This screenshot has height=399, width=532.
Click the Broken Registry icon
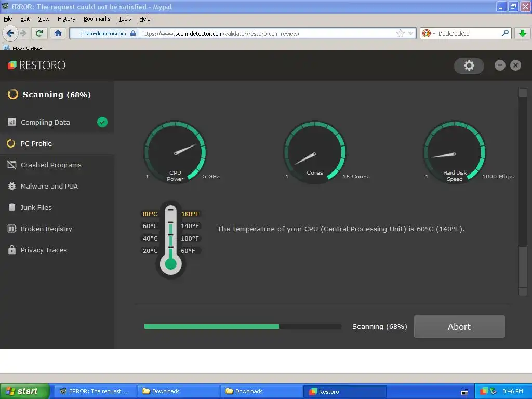point(12,229)
